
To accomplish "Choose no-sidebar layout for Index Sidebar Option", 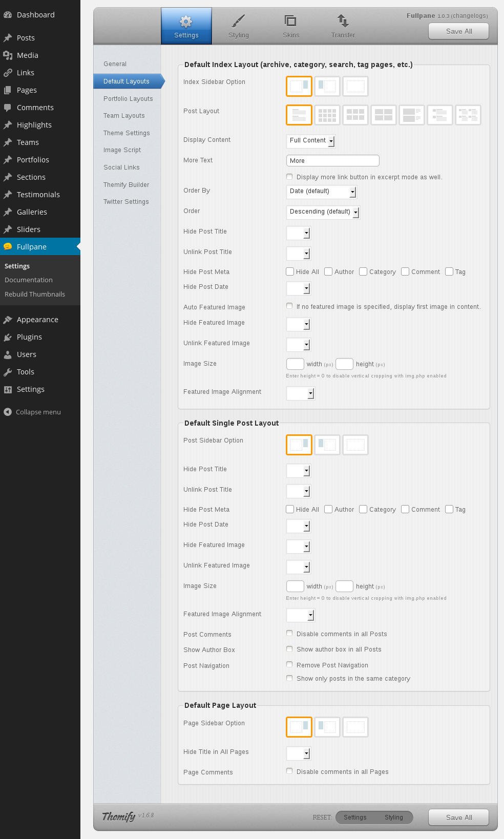I will pos(355,86).
